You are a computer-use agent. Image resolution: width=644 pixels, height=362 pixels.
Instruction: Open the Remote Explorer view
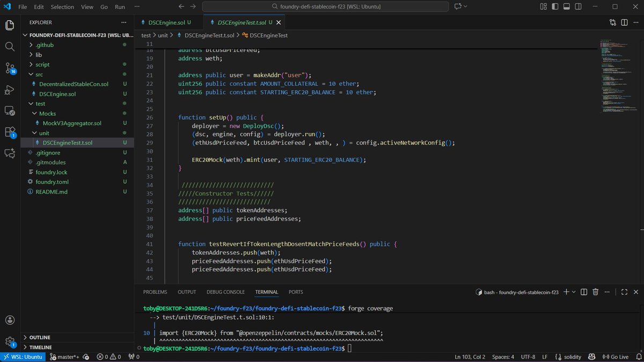(10, 111)
